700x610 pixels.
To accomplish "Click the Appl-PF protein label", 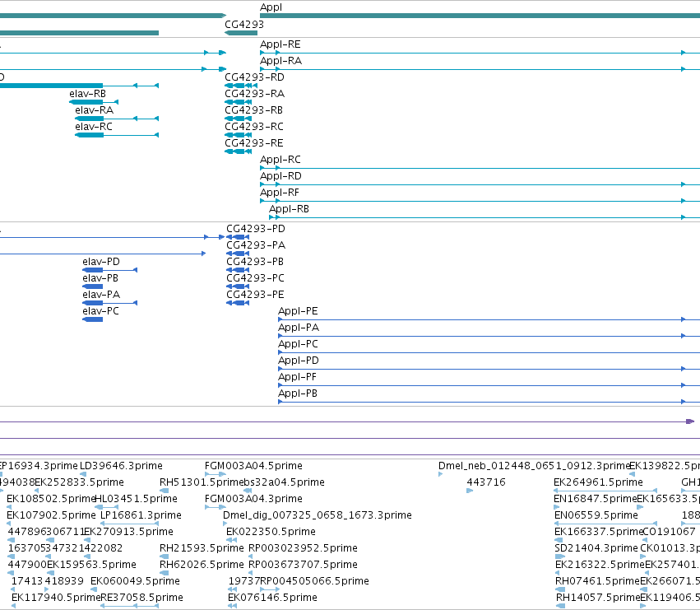I will tap(297, 378).
